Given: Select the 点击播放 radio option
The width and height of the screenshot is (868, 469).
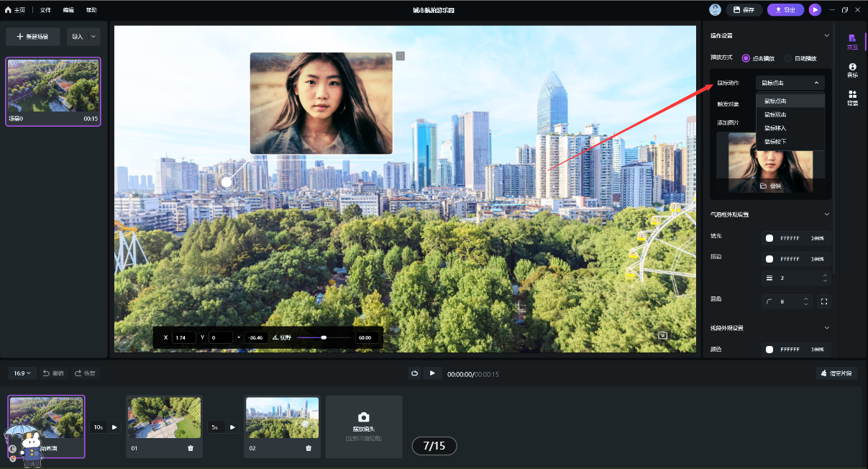Looking at the screenshot, I should tap(746, 58).
